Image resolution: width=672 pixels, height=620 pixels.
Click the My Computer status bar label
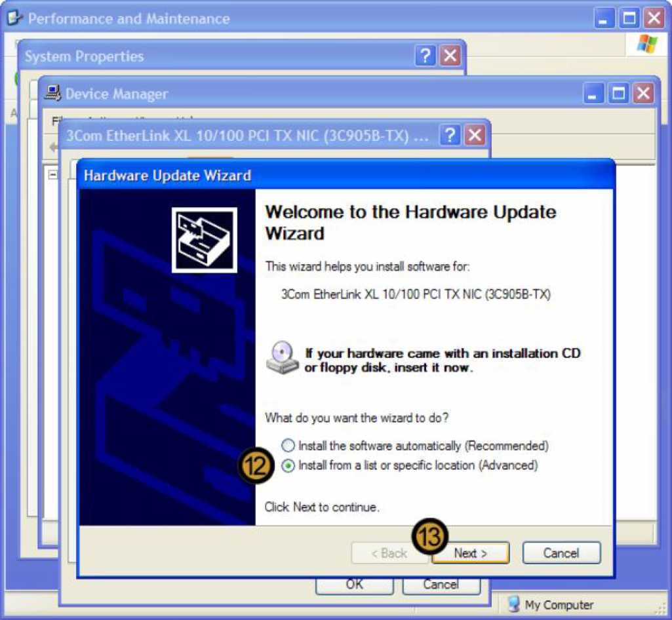[559, 604]
